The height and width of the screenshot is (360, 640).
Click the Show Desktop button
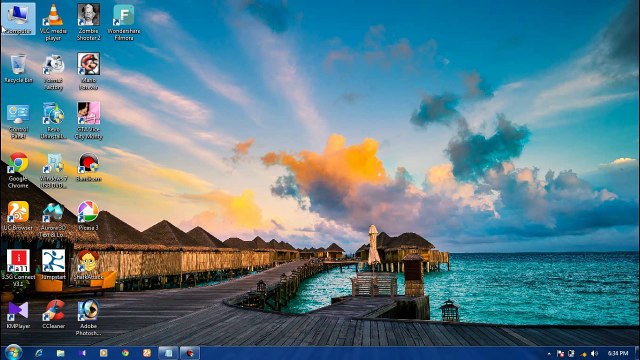pos(636,353)
